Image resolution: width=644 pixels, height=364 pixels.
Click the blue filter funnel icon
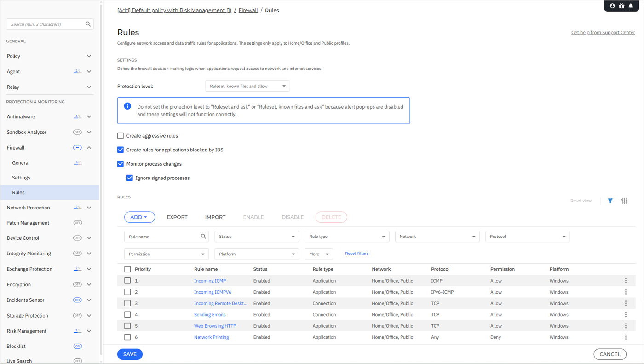point(610,201)
